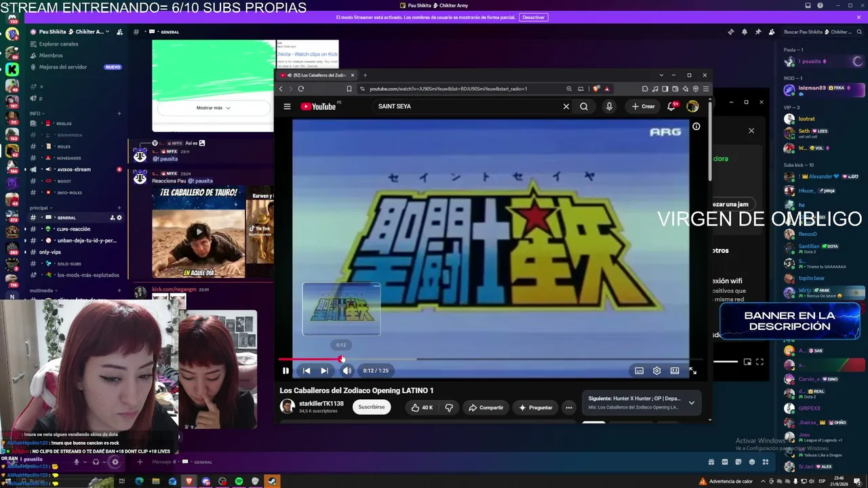Click the video progress bar scrubber

(341, 359)
